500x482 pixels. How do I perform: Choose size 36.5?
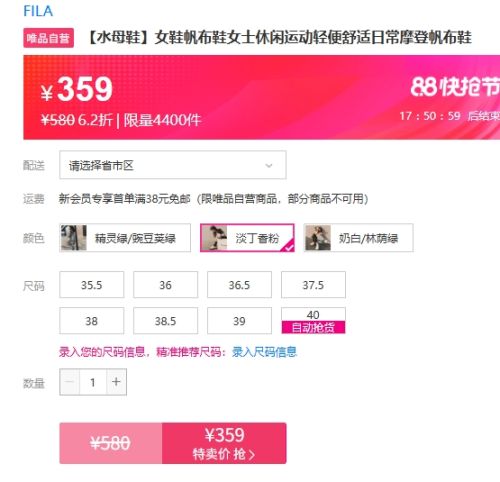pyautogui.click(x=239, y=285)
